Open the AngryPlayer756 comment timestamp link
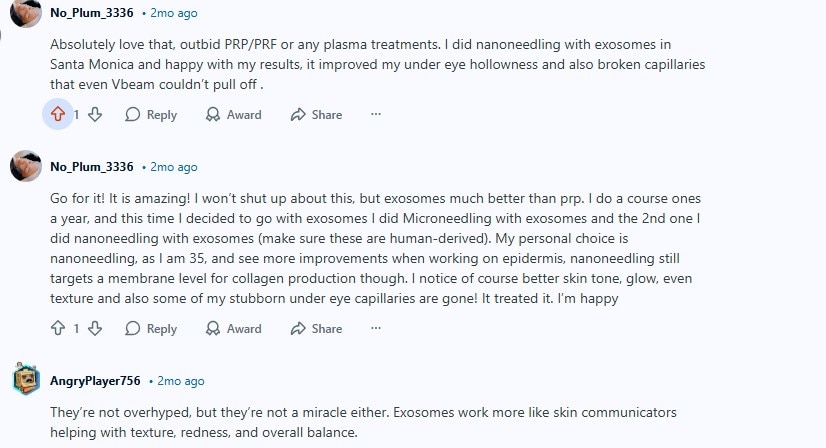 [x=180, y=381]
